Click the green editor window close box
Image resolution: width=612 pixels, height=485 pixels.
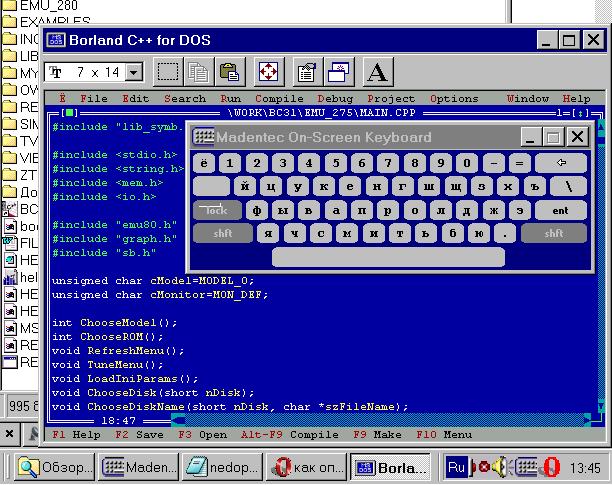coord(69,113)
